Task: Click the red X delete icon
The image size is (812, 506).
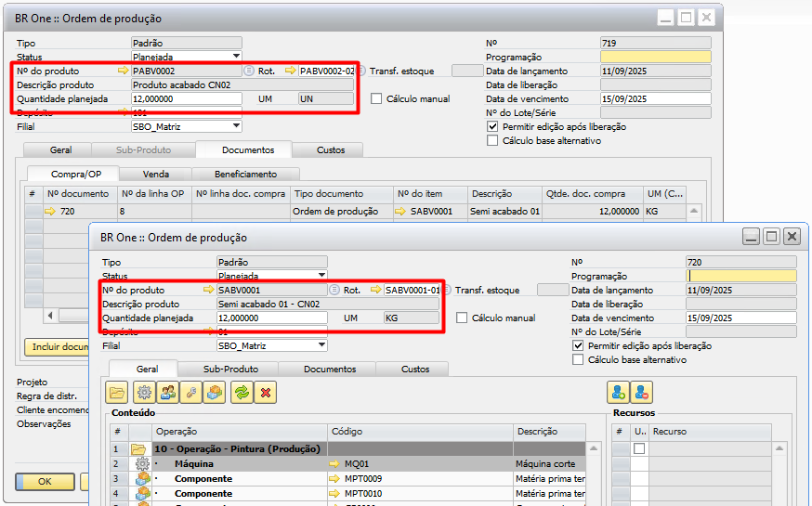Action: coord(267,392)
